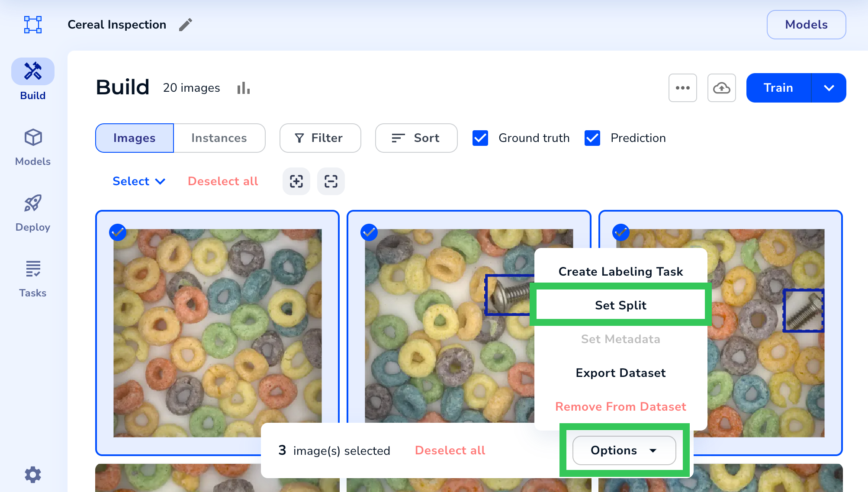The height and width of the screenshot is (492, 868).
Task: Uncheck the Ground truth checkbox
Action: click(480, 138)
